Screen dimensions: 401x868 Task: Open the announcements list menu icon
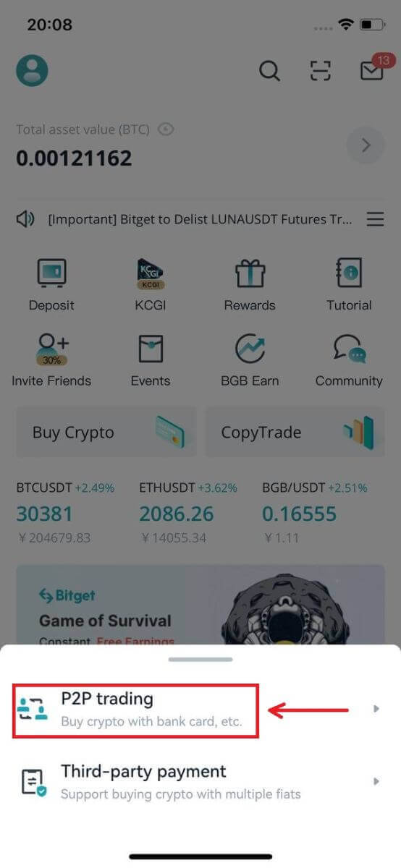coord(375,219)
